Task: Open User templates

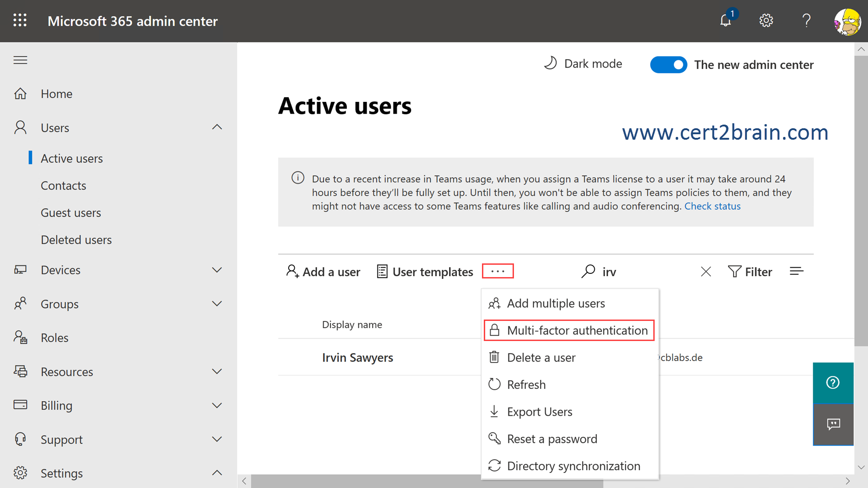Action: [425, 272]
